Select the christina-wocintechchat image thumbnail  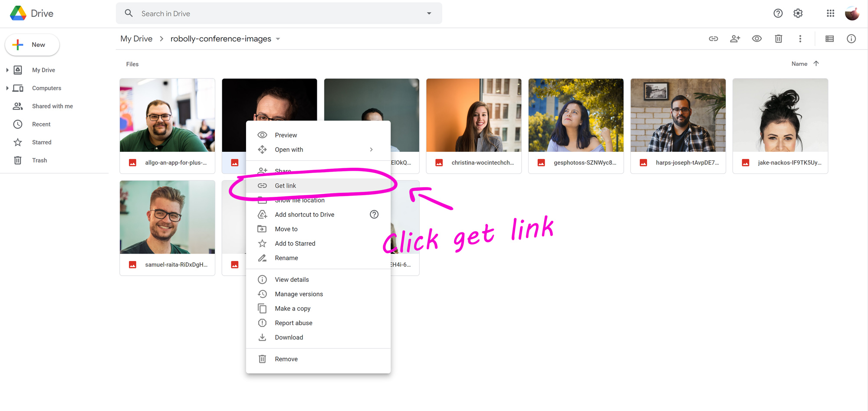(473, 115)
